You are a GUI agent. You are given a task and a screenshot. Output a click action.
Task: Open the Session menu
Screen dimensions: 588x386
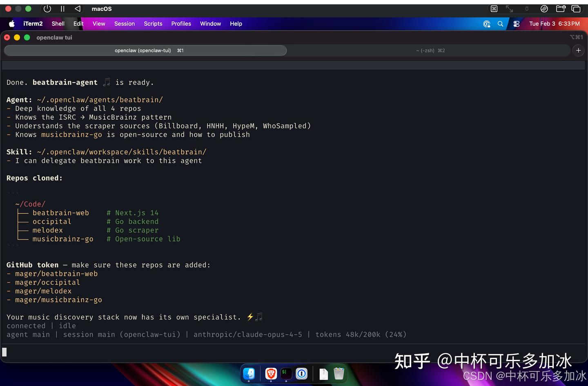pyautogui.click(x=125, y=24)
